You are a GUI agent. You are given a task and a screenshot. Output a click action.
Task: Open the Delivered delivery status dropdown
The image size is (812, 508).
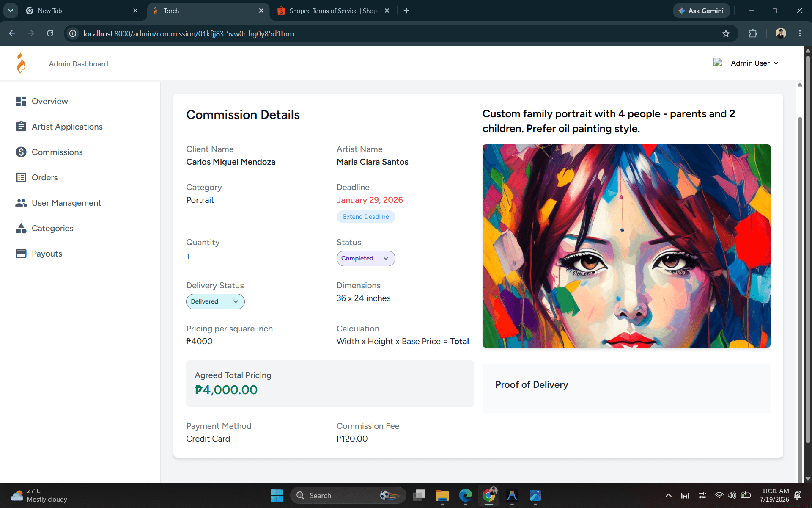click(x=215, y=301)
